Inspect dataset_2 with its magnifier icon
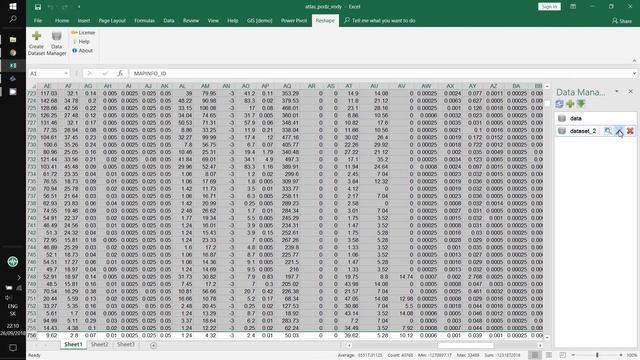The width and height of the screenshot is (640, 360). [608, 131]
